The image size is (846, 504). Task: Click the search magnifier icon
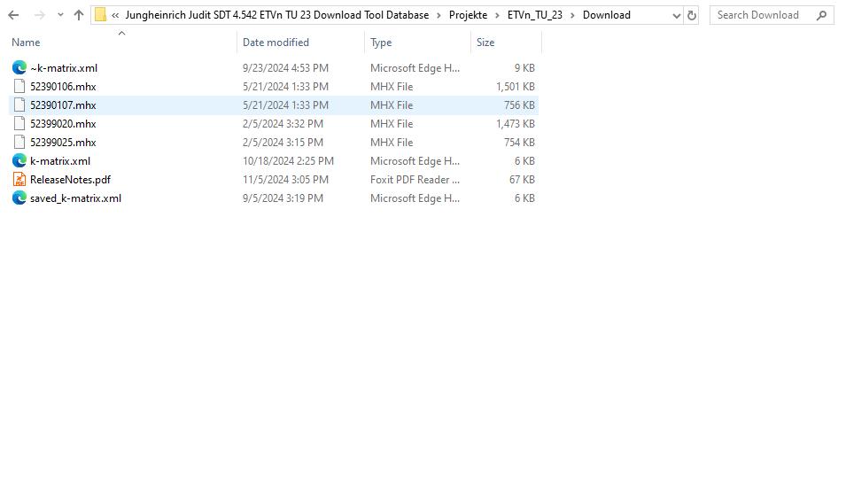pos(821,15)
